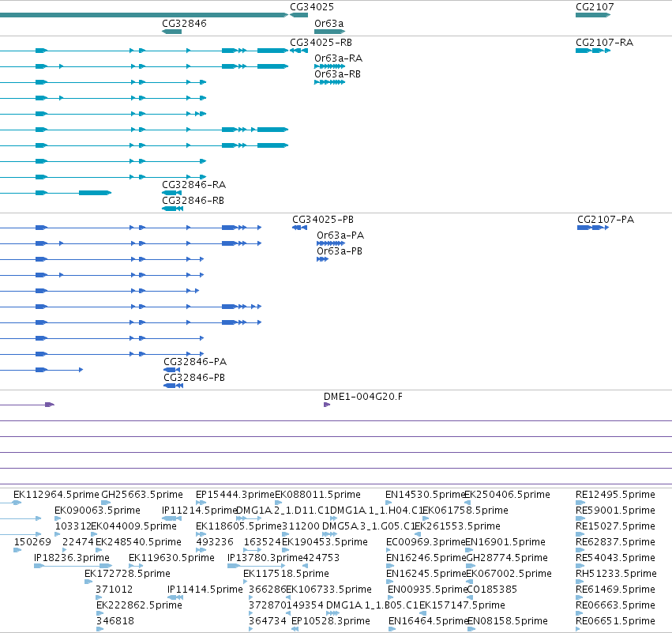Click the CG32846-RB transcript
The image size is (672, 633).
[173, 209]
